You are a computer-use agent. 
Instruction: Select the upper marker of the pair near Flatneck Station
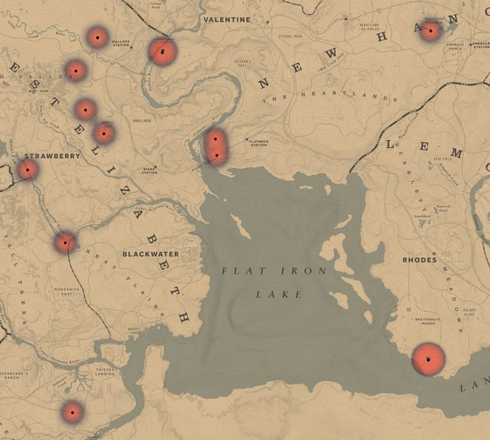(215, 139)
